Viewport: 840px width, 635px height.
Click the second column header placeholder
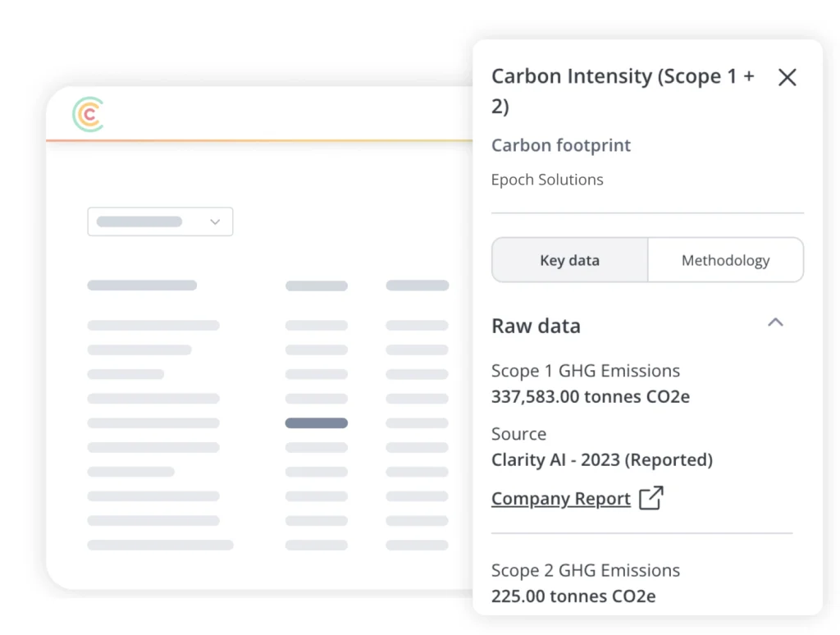point(316,286)
